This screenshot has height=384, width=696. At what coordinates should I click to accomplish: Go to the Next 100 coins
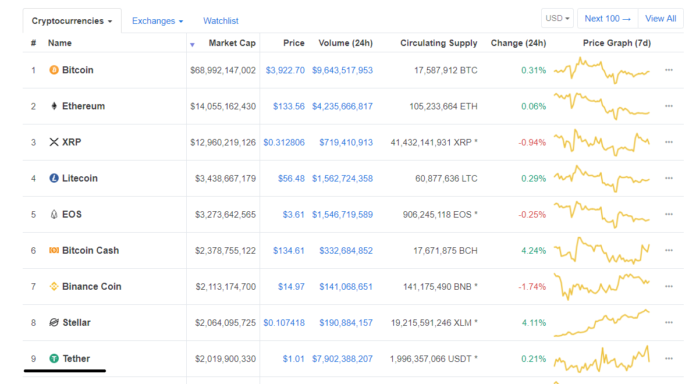[x=607, y=18]
